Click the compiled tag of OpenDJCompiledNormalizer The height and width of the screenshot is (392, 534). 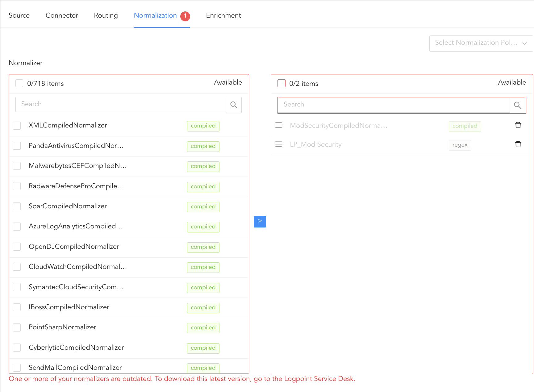(x=203, y=247)
